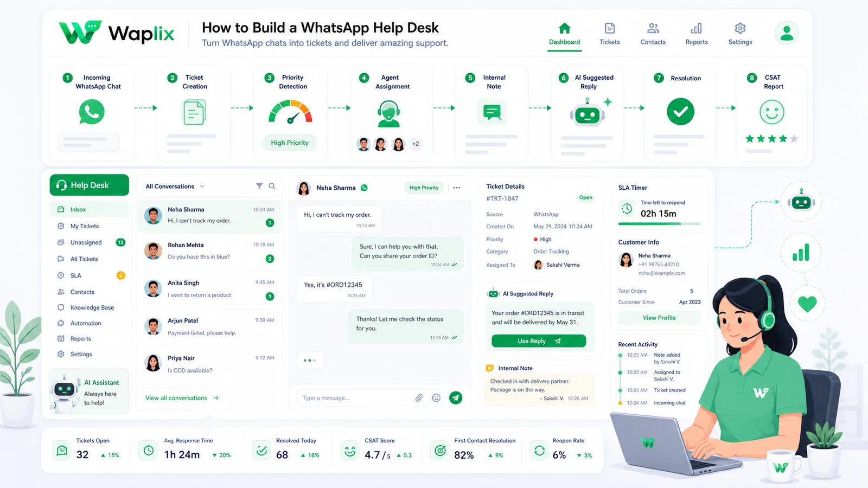Click the High Priority pill under gauge
Image resolution: width=868 pixels, height=488 pixels.
click(290, 143)
